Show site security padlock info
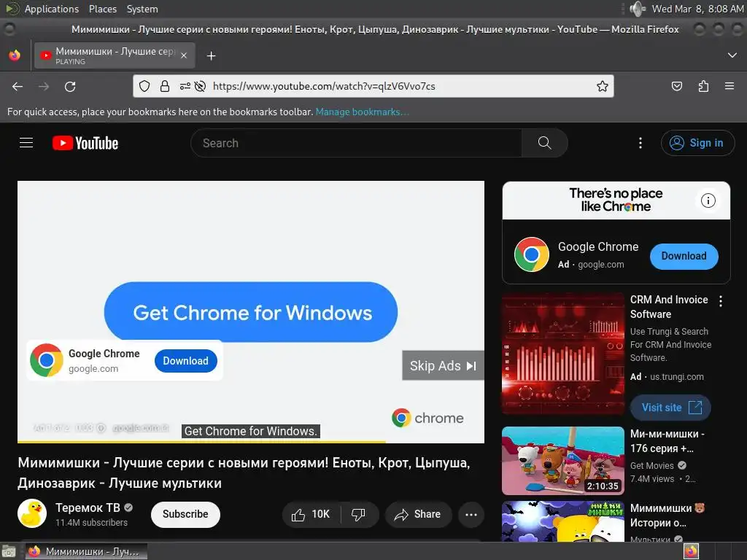The width and height of the screenshot is (747, 560). tap(164, 86)
